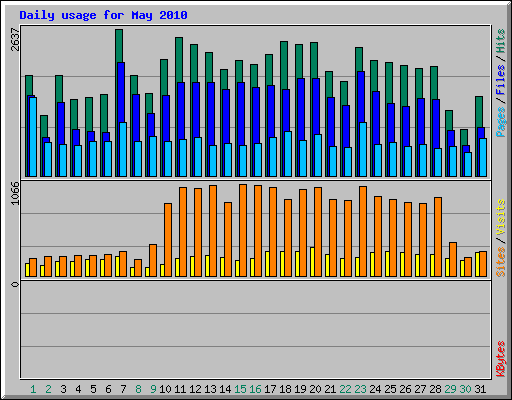Click the 2637 axis value
This screenshot has height=400, width=512.
[x=15, y=39]
